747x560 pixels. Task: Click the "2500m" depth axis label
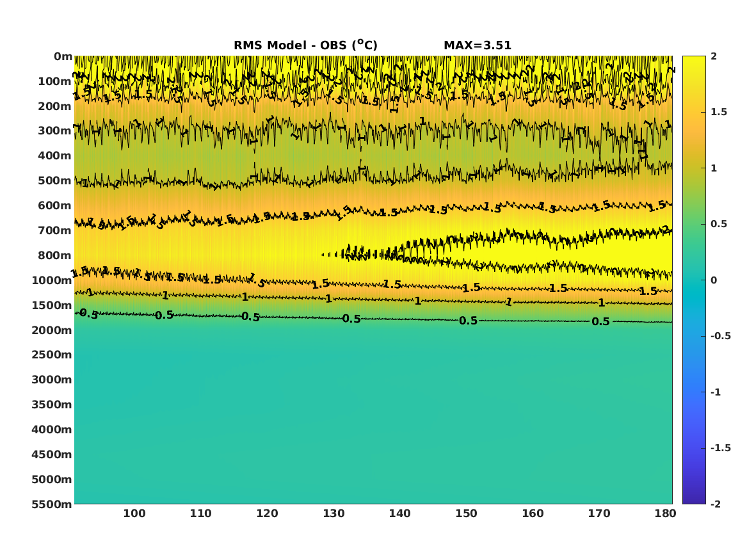click(52, 355)
